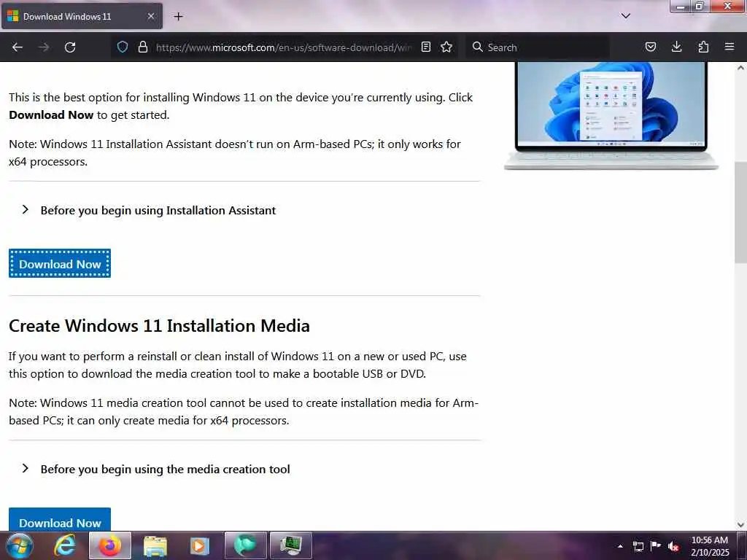
Task: Open the Windows Start menu orb
Action: click(x=19, y=546)
